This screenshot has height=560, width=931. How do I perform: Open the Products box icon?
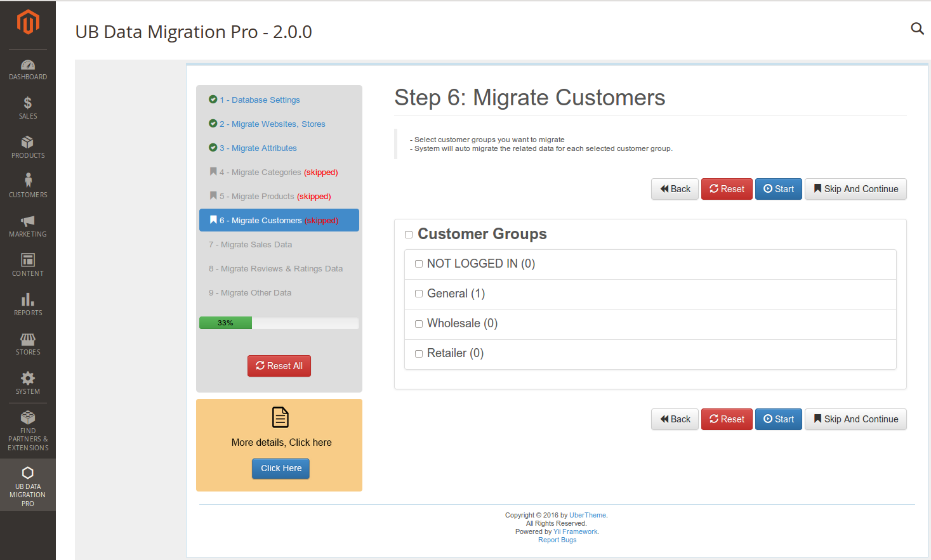coord(28,142)
